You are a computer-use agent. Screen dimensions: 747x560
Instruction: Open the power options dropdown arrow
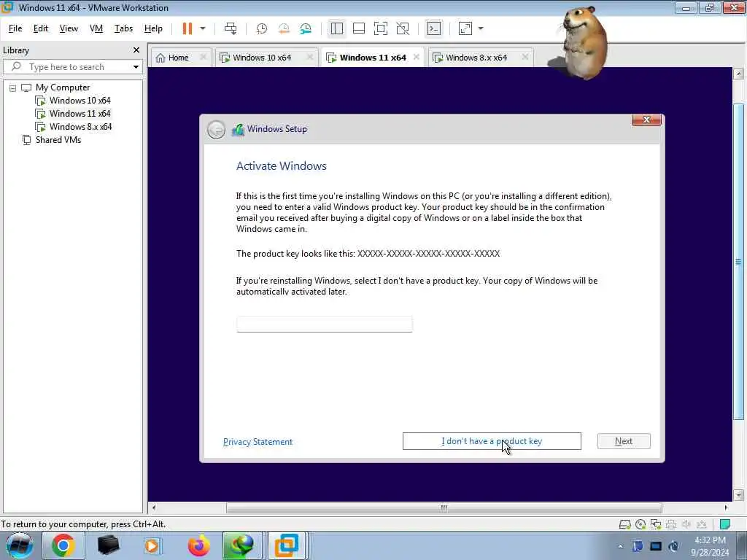[x=203, y=28]
